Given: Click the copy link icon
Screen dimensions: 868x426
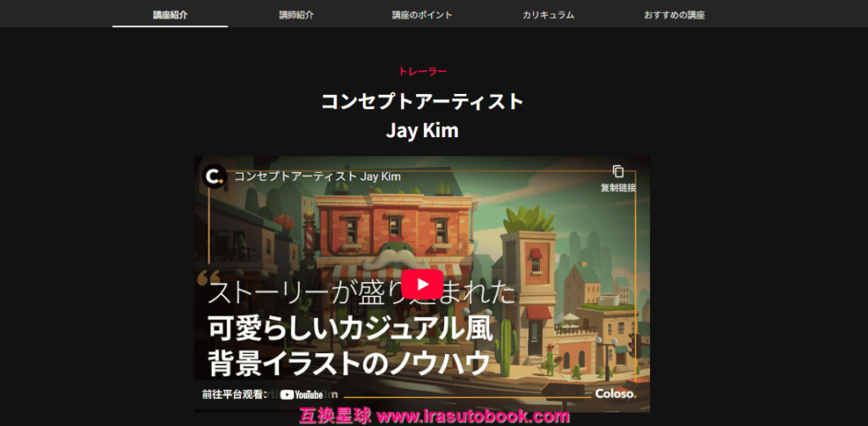Looking at the screenshot, I should 618,172.
